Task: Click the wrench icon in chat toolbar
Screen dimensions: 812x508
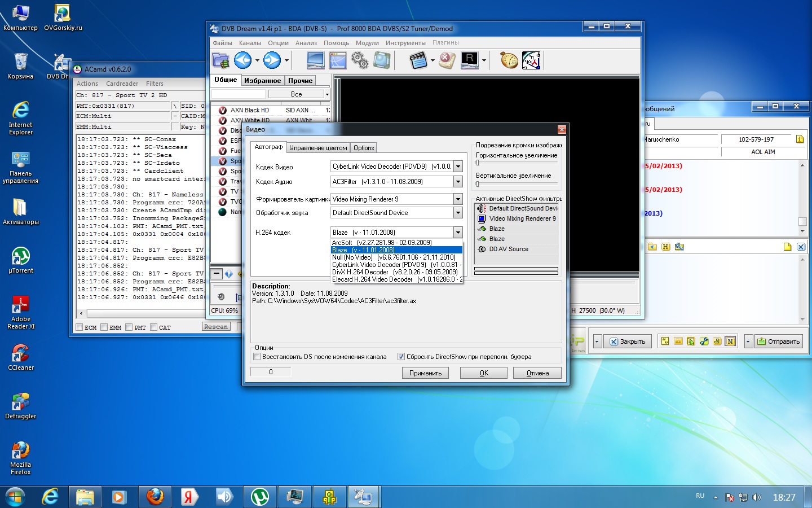Action: [x=704, y=341]
